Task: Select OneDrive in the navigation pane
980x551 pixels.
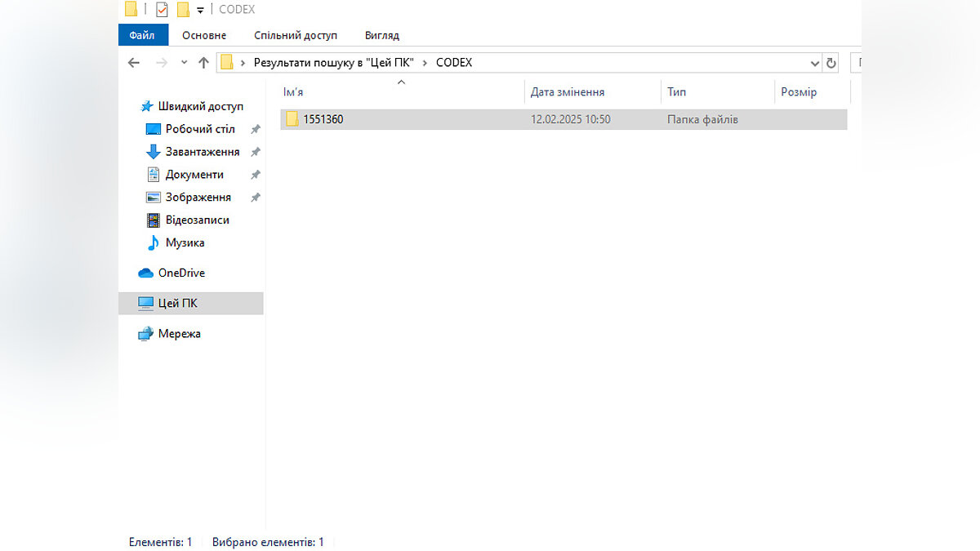Action: (x=180, y=273)
